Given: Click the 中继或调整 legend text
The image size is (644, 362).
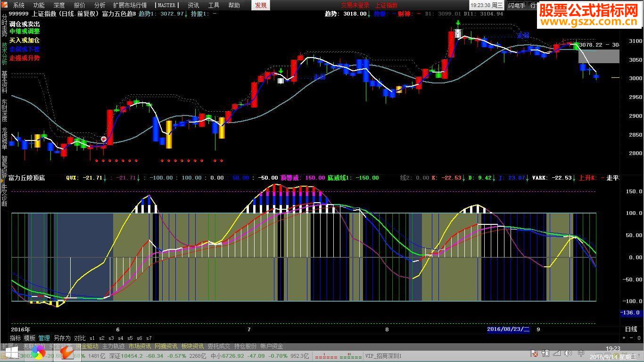Looking at the screenshot, I should coord(25,32).
